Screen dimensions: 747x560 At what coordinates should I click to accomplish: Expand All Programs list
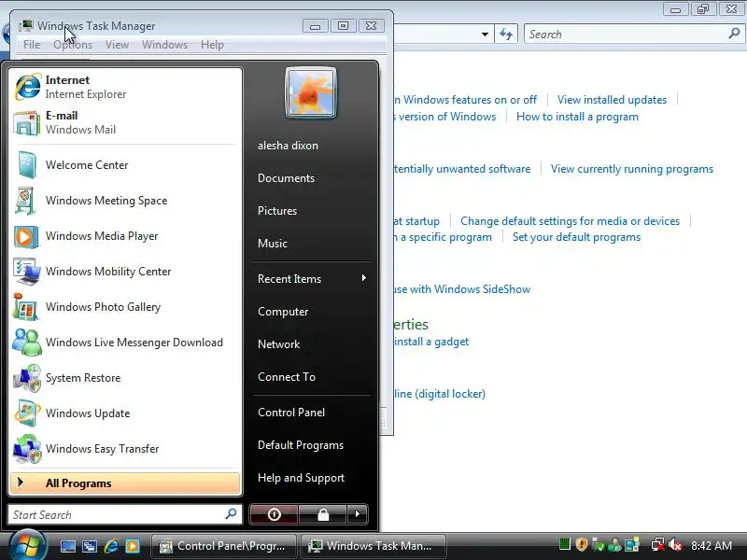pyautogui.click(x=125, y=483)
